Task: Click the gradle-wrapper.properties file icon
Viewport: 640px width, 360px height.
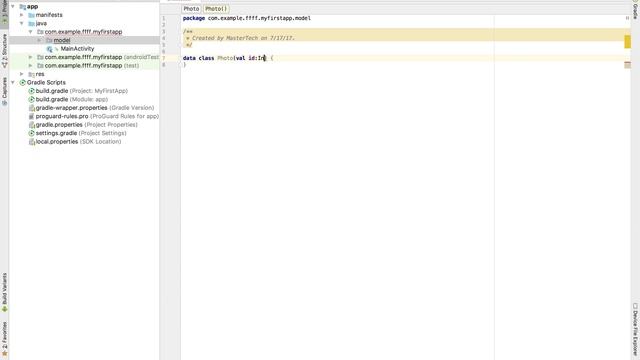Action: pos(31,108)
